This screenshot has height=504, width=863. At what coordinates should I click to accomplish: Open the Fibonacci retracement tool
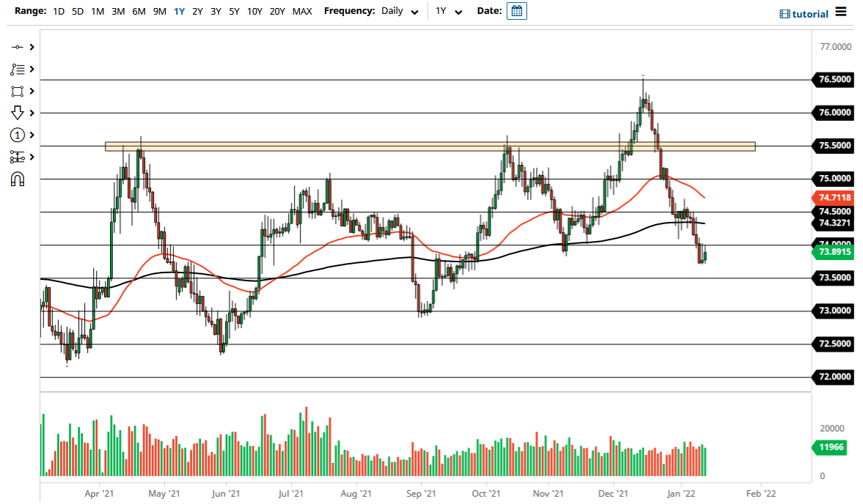pyautogui.click(x=18, y=69)
